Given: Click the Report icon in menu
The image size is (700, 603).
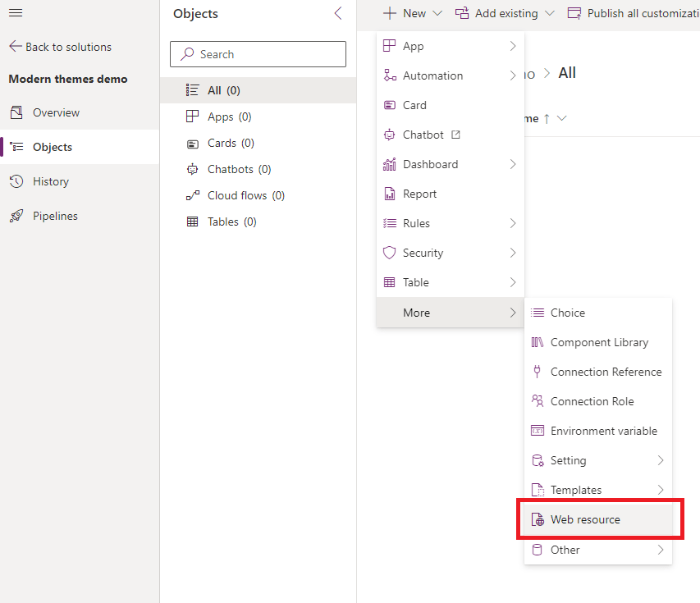Looking at the screenshot, I should click(390, 194).
